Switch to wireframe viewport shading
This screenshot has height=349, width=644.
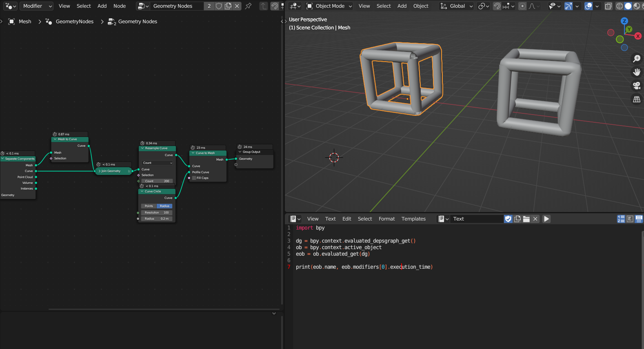pos(620,6)
